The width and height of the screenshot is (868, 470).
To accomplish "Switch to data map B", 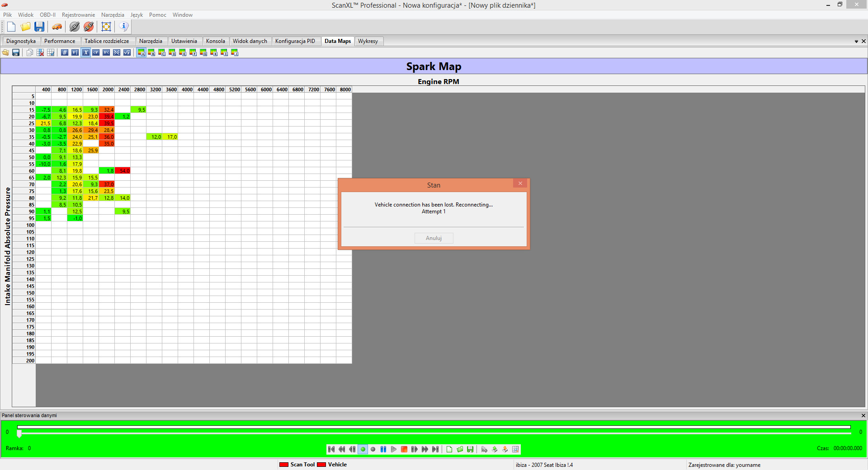I will tap(151, 53).
